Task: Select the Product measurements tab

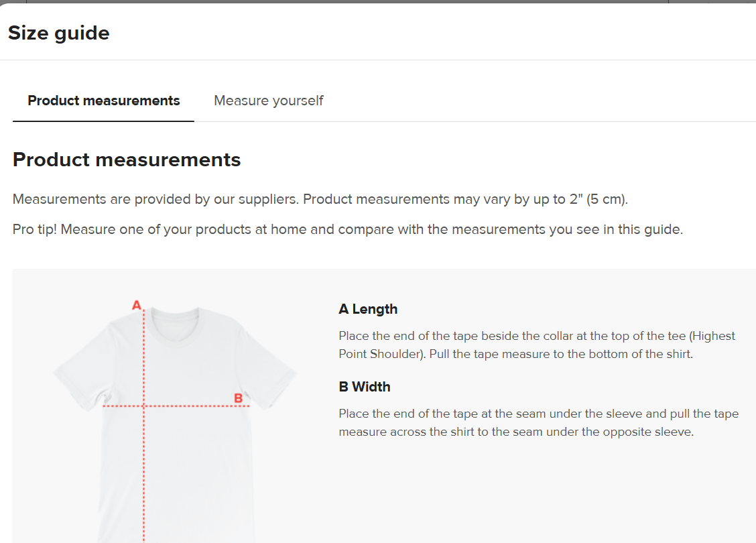Action: 103,101
